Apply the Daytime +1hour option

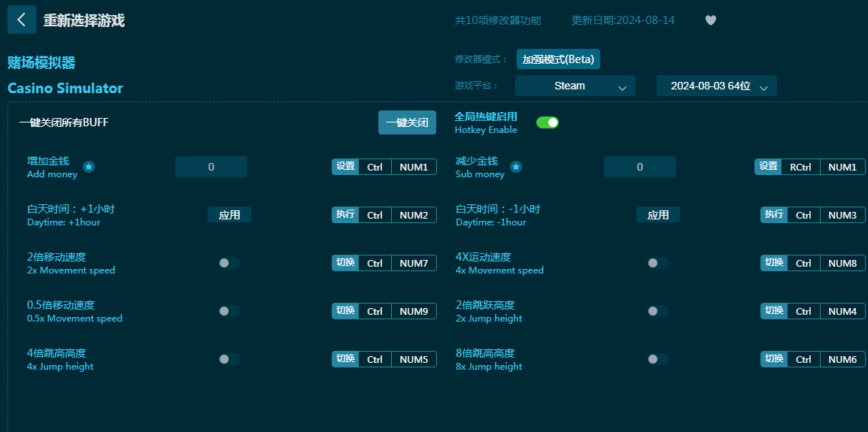tap(229, 215)
